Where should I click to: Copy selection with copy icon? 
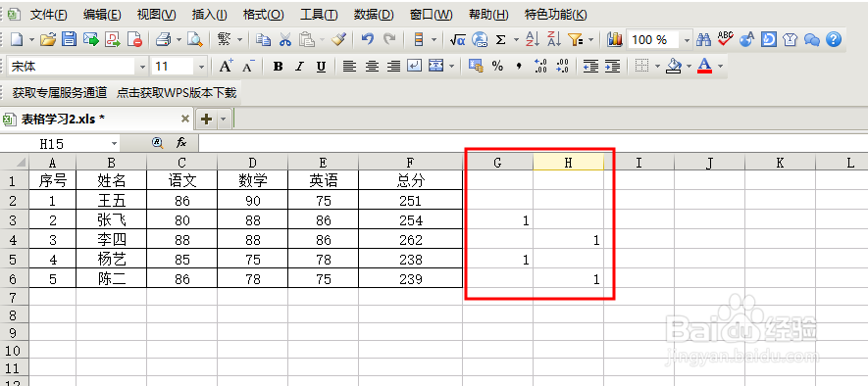[263, 39]
